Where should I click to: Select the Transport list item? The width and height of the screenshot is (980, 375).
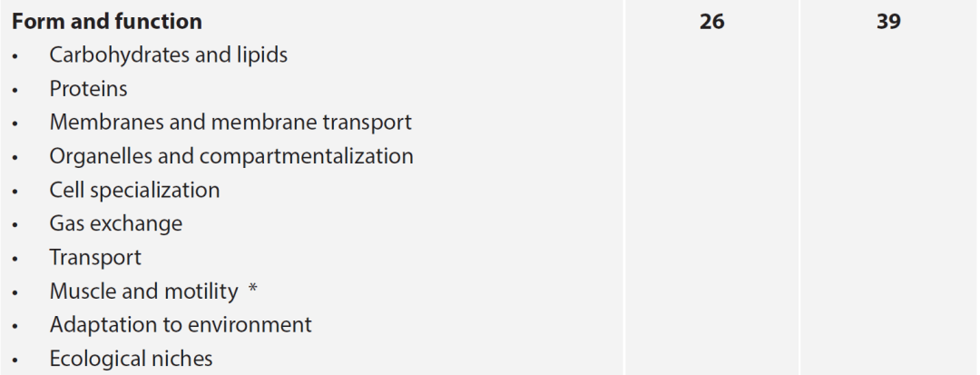click(95, 258)
